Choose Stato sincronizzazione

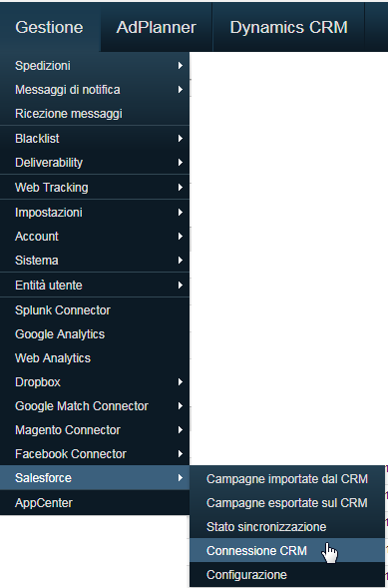coord(287,526)
